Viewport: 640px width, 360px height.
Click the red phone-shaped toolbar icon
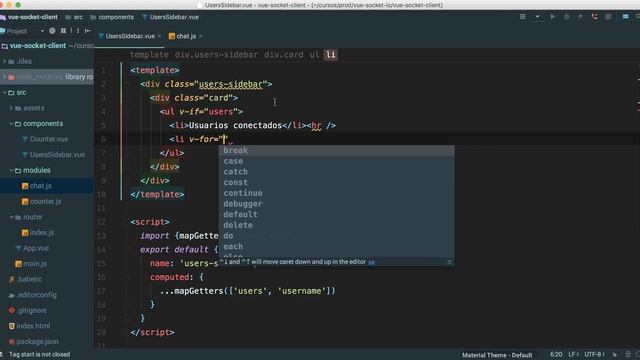coord(594,17)
